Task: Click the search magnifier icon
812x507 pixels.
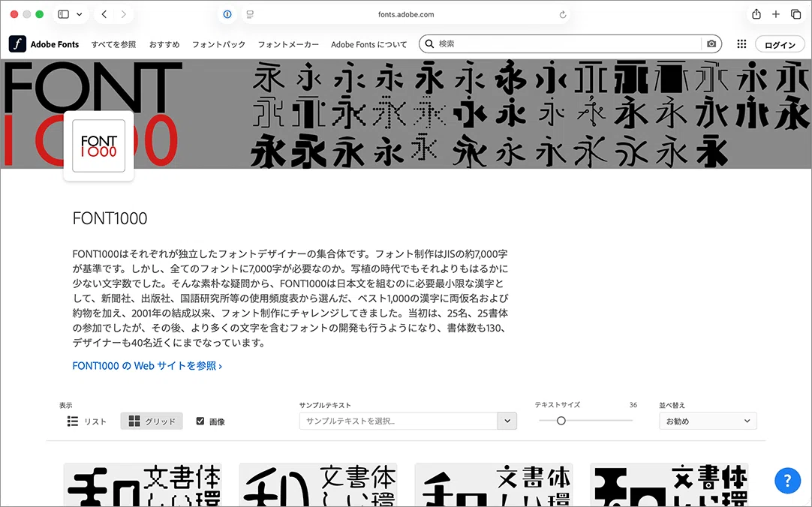Action: click(429, 44)
